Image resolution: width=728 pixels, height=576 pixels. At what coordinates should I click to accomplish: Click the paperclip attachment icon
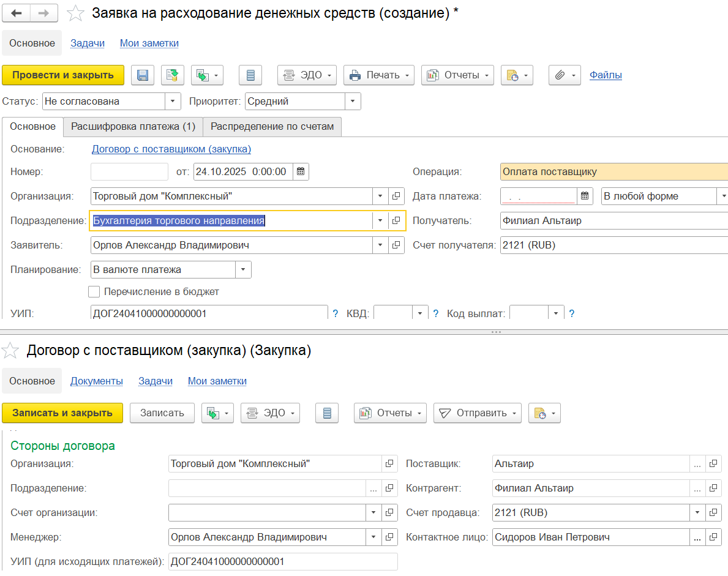[560, 75]
